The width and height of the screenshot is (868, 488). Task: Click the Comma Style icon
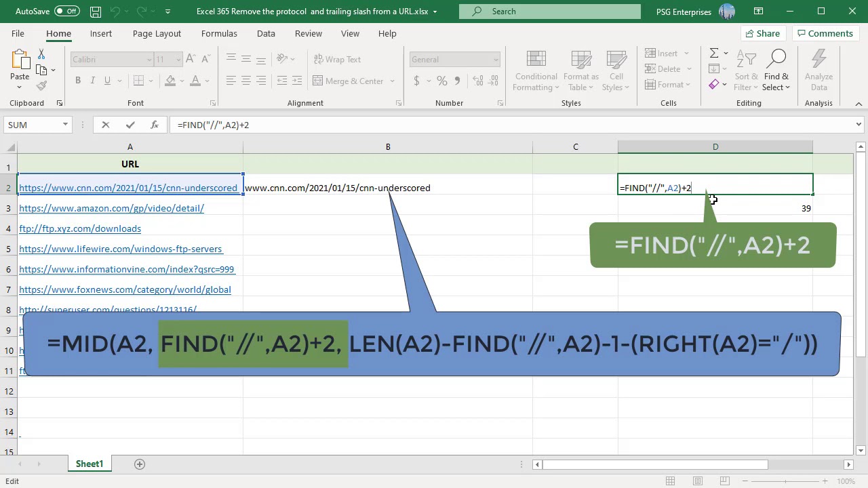coord(457,81)
